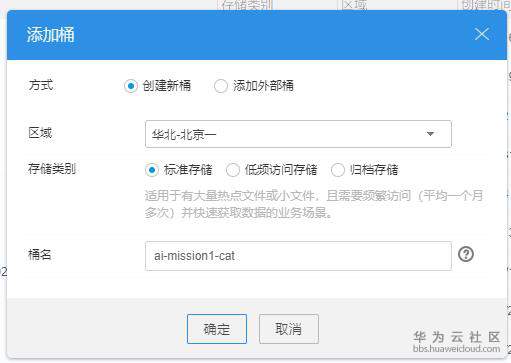511x363 pixels.
Task: Click the 方式 label
Action: point(41,85)
